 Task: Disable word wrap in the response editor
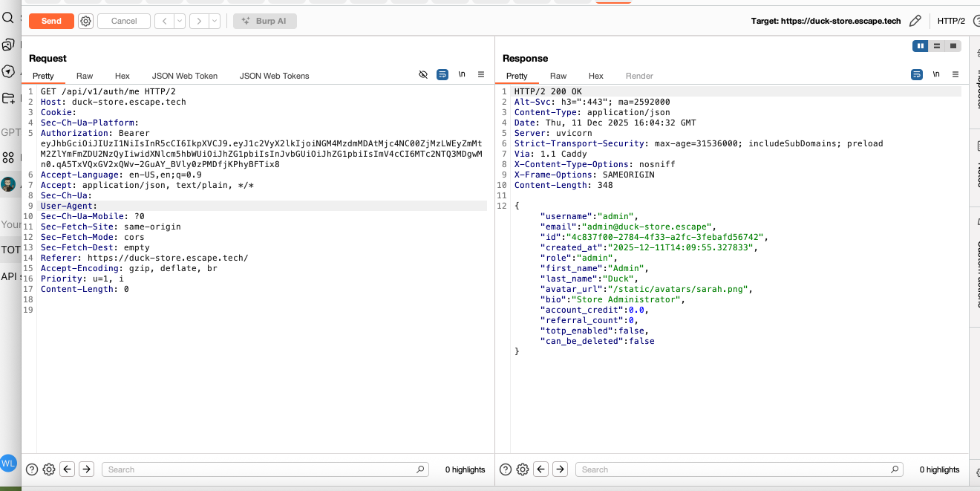(916, 74)
